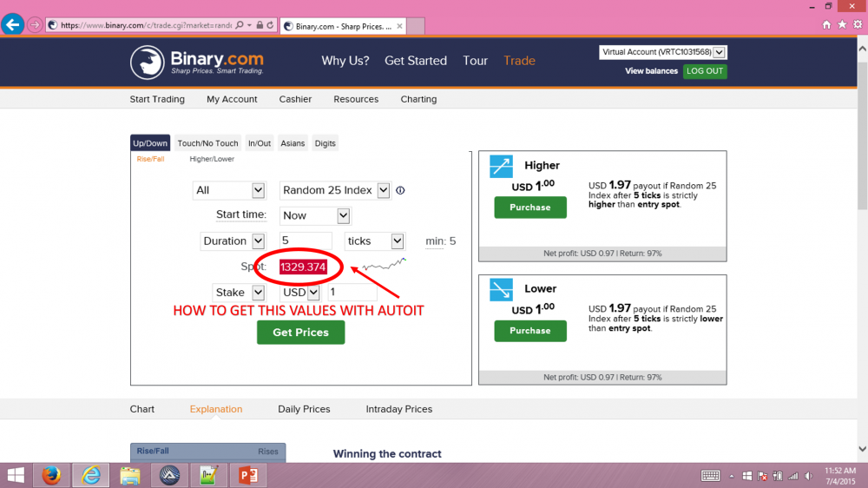Click the Lower contract arrow icon
Screen dimensions: 868x488
501,290
